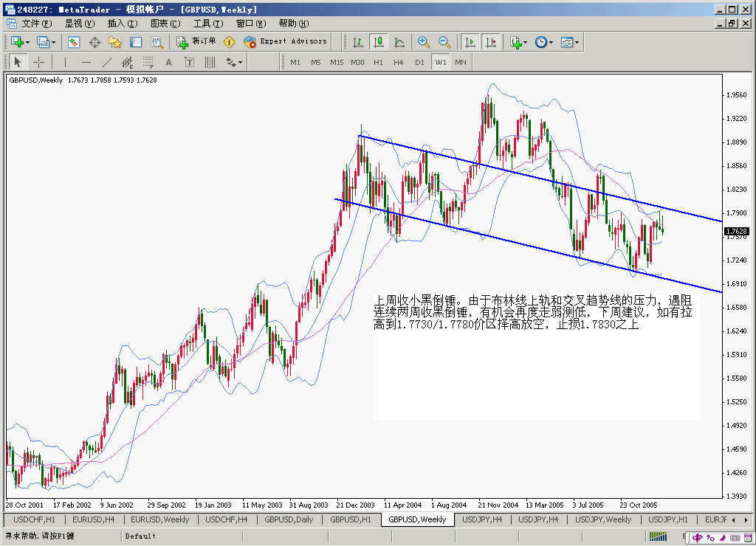The image size is (756, 546).
Task: Click the connection bars status icon
Action: click(x=658, y=536)
